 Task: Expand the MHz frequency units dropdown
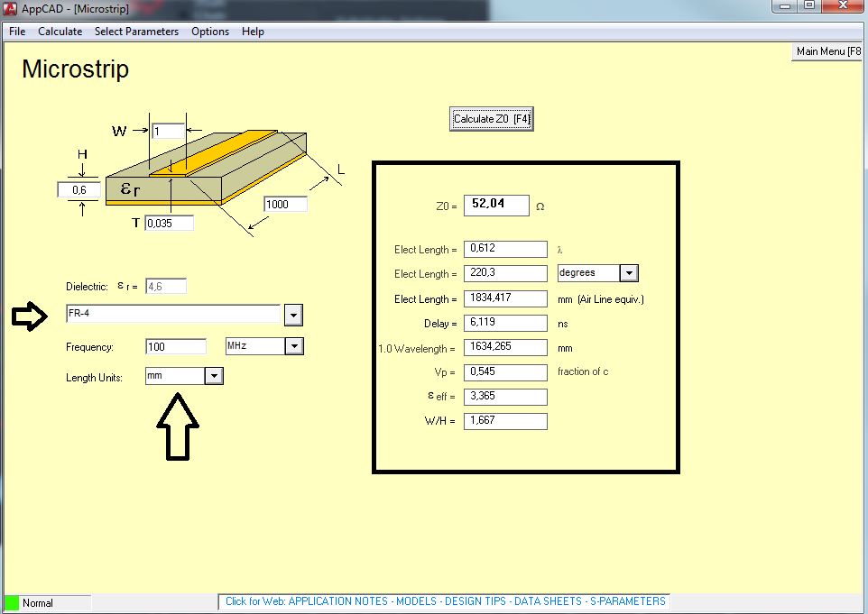(294, 347)
